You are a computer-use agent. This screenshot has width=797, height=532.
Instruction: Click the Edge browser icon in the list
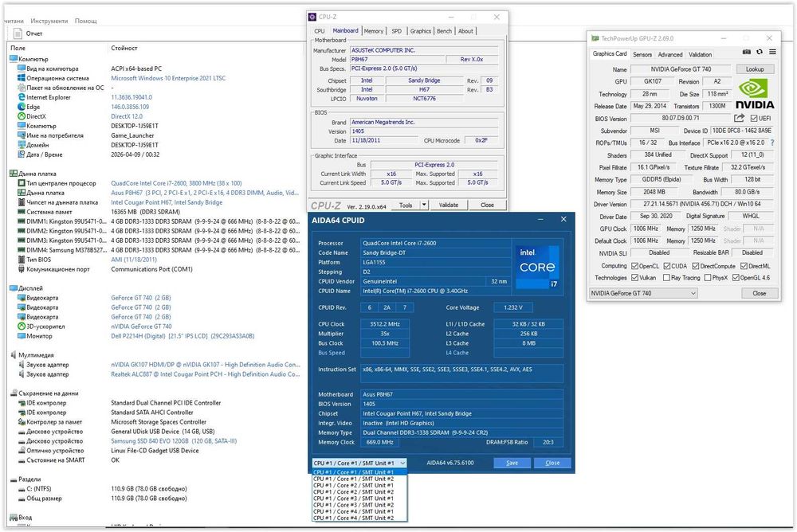point(22,107)
